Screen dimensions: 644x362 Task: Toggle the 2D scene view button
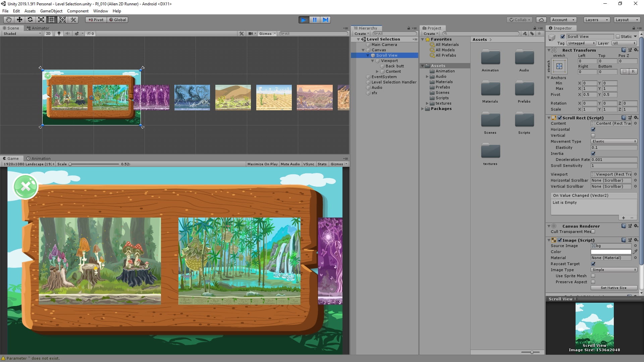48,34
